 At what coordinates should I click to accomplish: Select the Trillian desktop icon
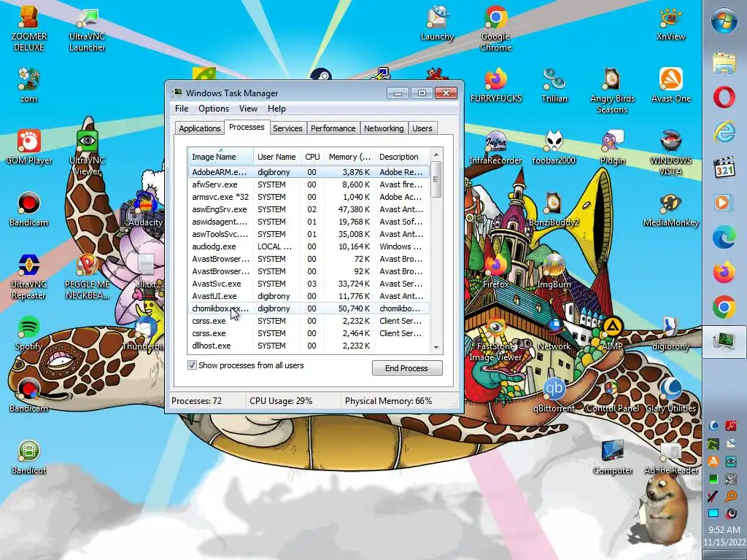(554, 85)
